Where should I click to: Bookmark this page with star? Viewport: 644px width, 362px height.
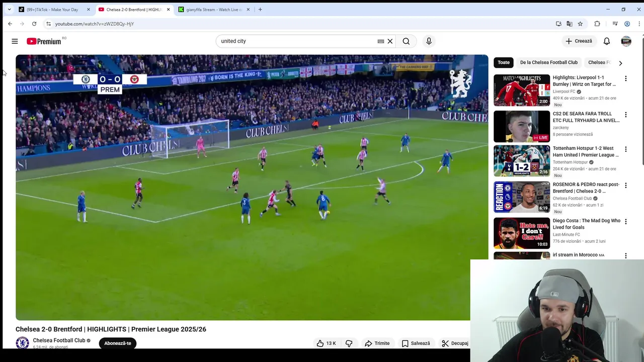tap(580, 24)
